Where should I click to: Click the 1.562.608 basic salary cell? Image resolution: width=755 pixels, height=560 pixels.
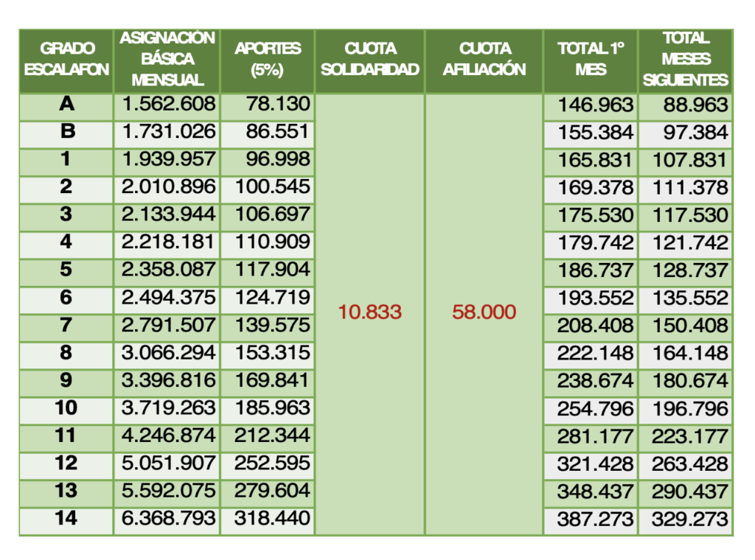169,105
